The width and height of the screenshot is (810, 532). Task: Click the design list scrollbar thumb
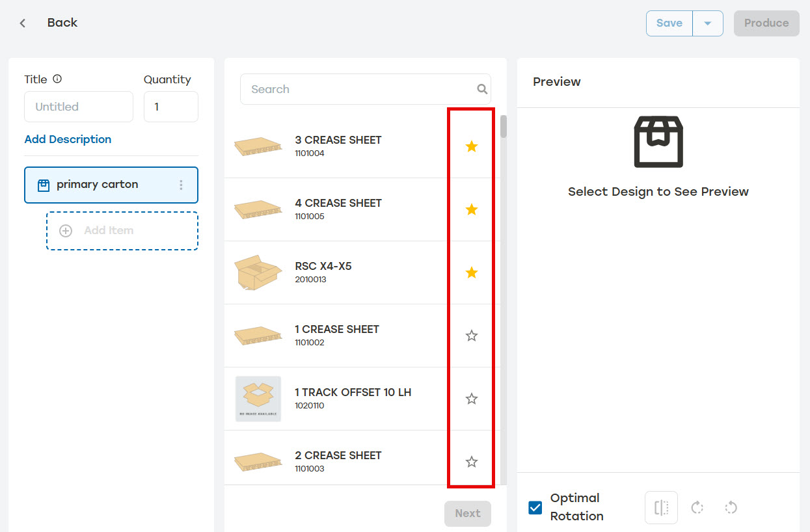[504, 126]
